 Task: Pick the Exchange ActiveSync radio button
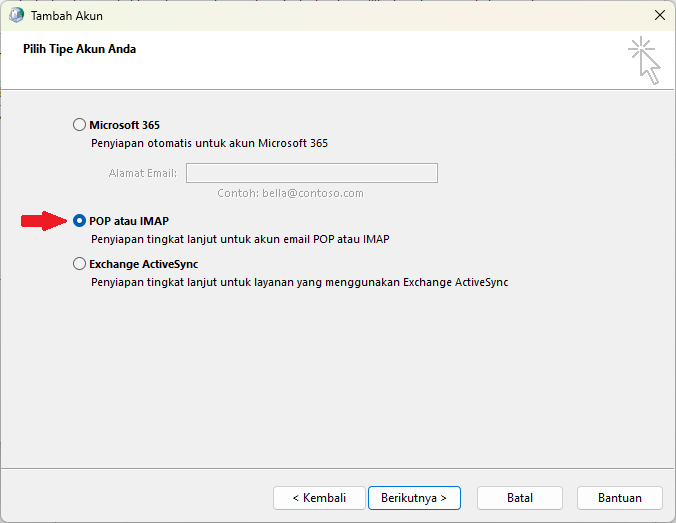click(x=80, y=264)
